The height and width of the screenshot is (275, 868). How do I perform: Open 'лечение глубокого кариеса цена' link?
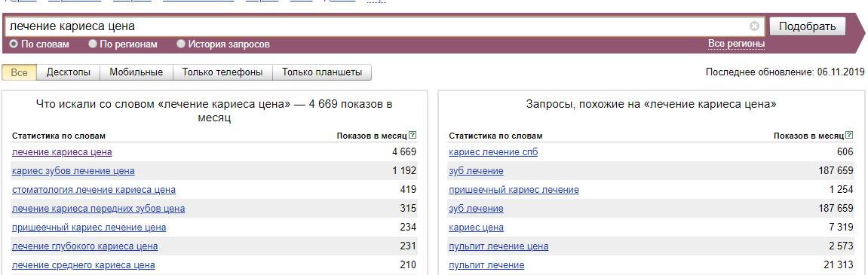[x=84, y=246]
